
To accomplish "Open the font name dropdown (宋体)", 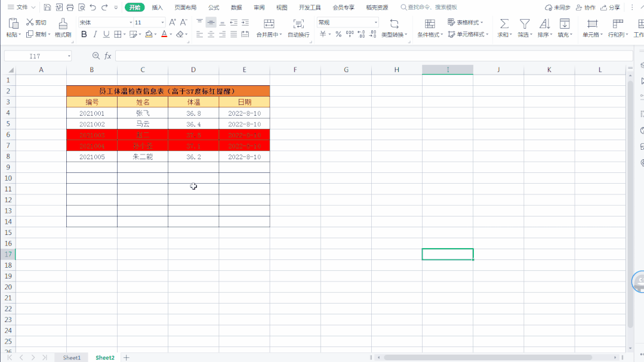I will coord(131,23).
